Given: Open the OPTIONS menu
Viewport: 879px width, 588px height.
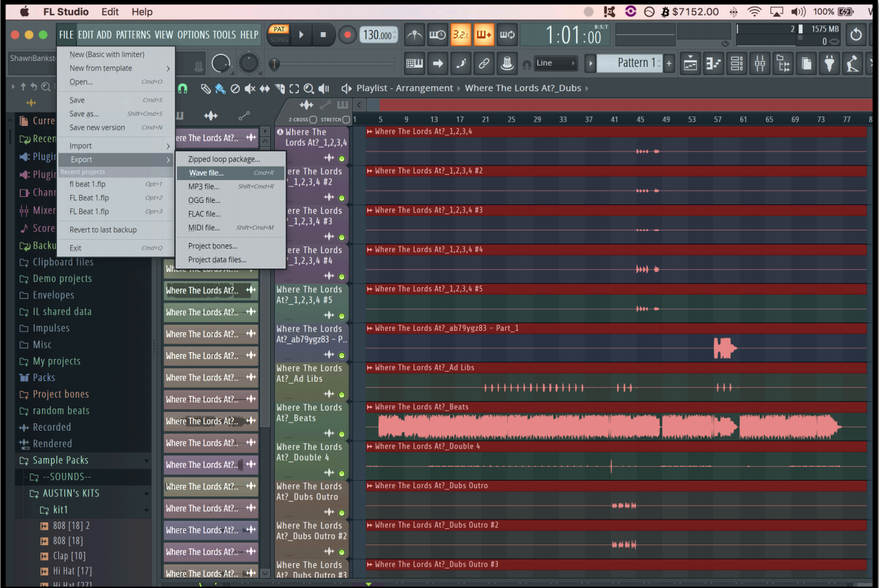Looking at the screenshot, I should click(193, 35).
